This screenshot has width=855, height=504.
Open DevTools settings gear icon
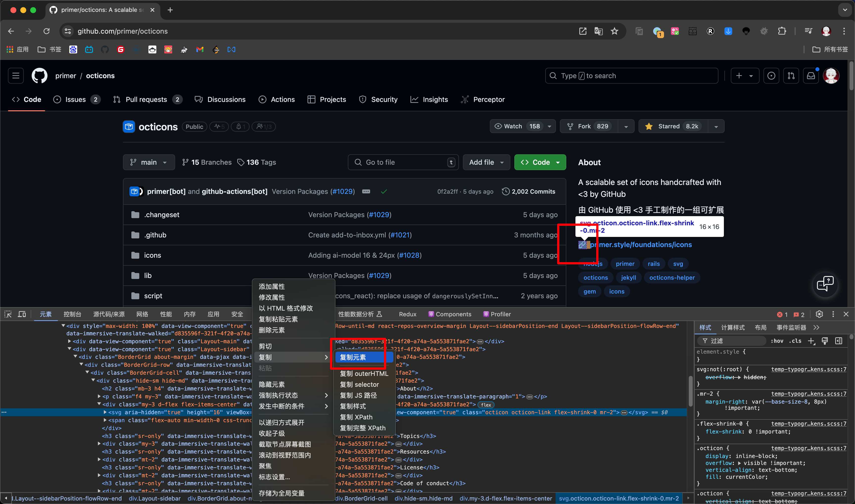pos(819,314)
